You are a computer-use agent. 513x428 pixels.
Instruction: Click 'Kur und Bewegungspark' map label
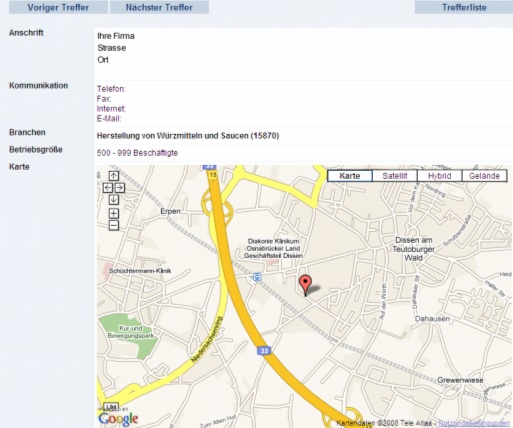[131, 332]
